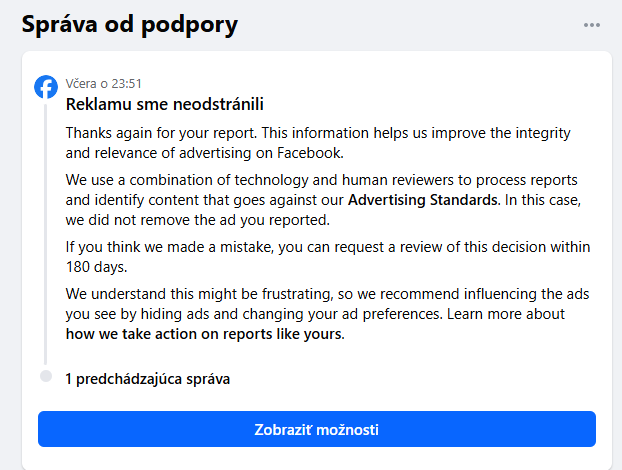Open the Advertising Standards link

(x=422, y=200)
